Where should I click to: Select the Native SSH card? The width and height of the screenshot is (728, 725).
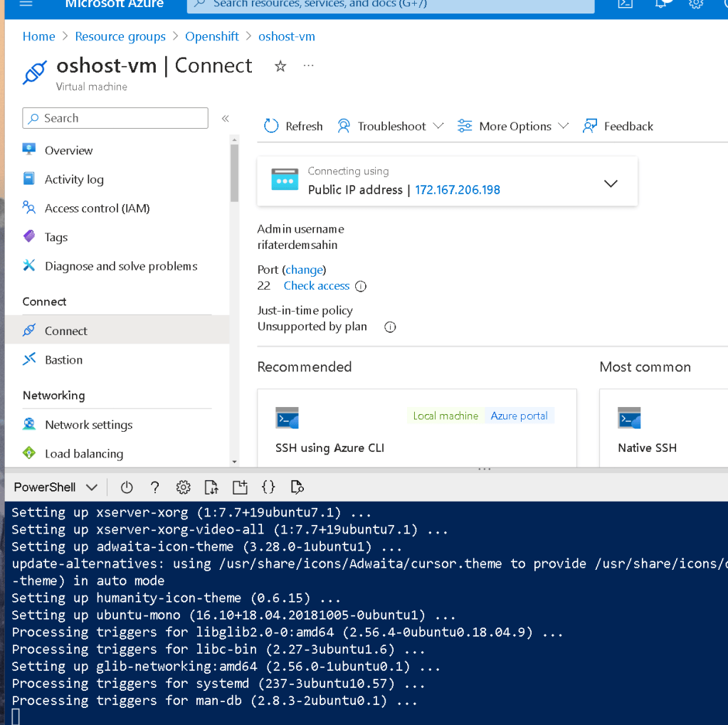click(663, 428)
